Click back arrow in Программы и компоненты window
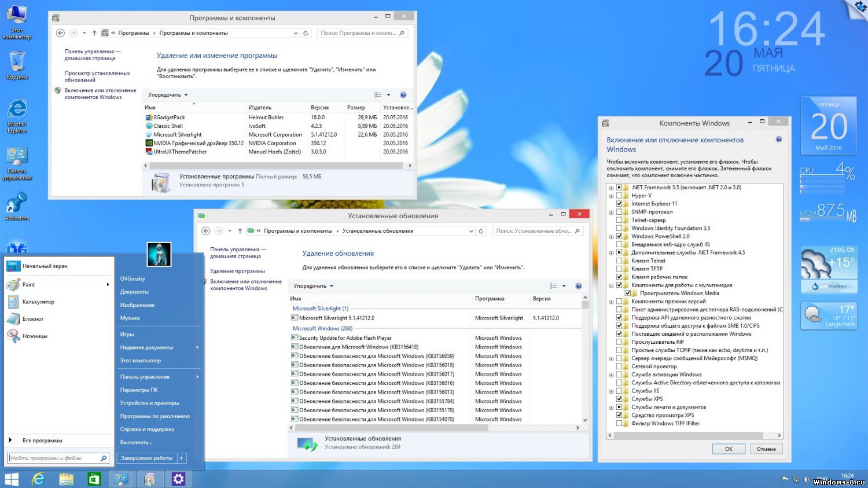This screenshot has width=868, height=488. pyautogui.click(x=60, y=33)
